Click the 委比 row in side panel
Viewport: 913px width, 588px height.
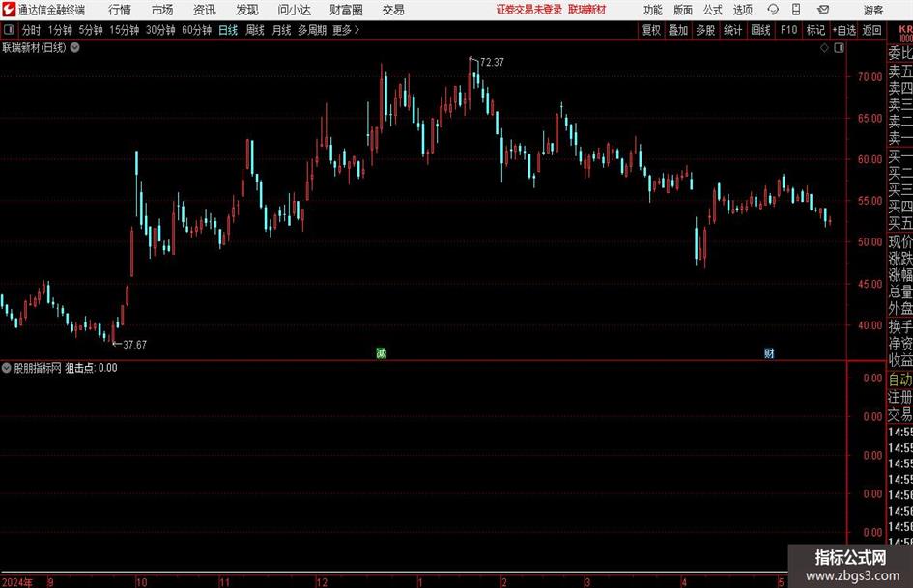[900, 53]
